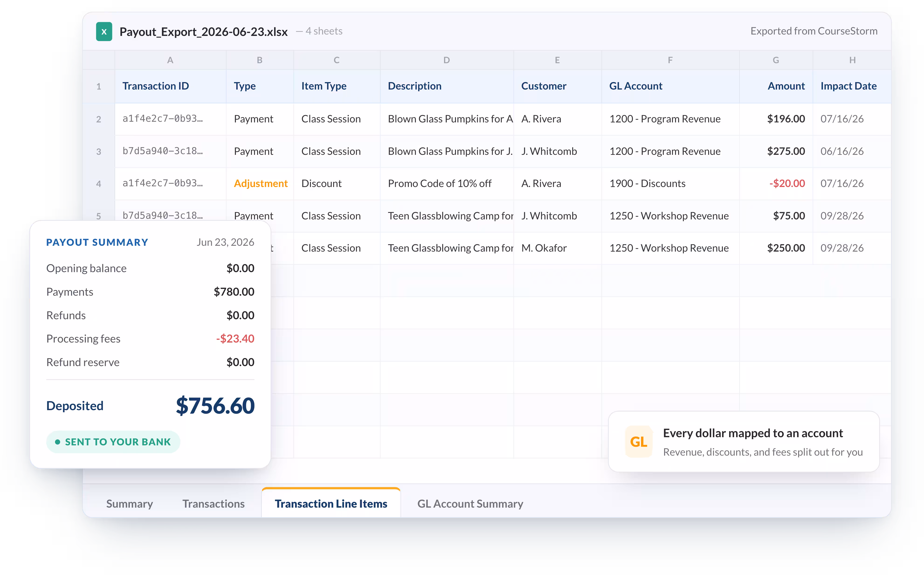
Task: Click the Sent To Your Bank badge
Action: 113,442
